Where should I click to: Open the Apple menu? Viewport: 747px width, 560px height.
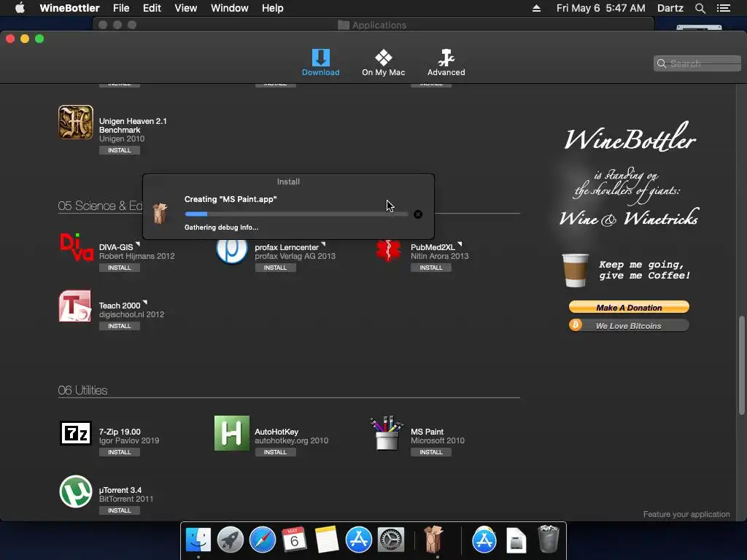[20, 8]
